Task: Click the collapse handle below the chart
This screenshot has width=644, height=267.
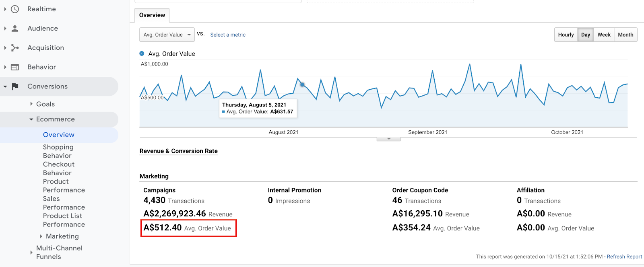Action: (x=388, y=139)
